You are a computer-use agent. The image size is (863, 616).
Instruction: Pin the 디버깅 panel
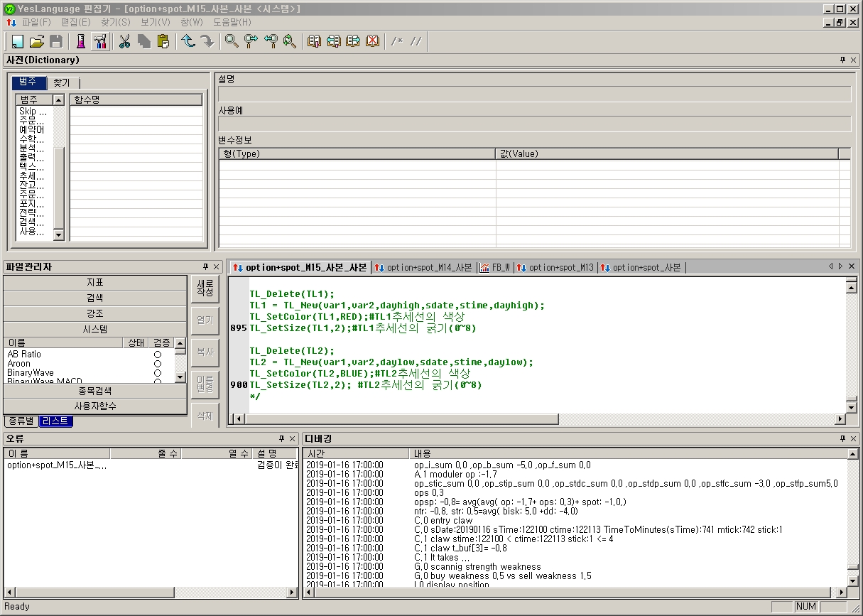(x=842, y=439)
